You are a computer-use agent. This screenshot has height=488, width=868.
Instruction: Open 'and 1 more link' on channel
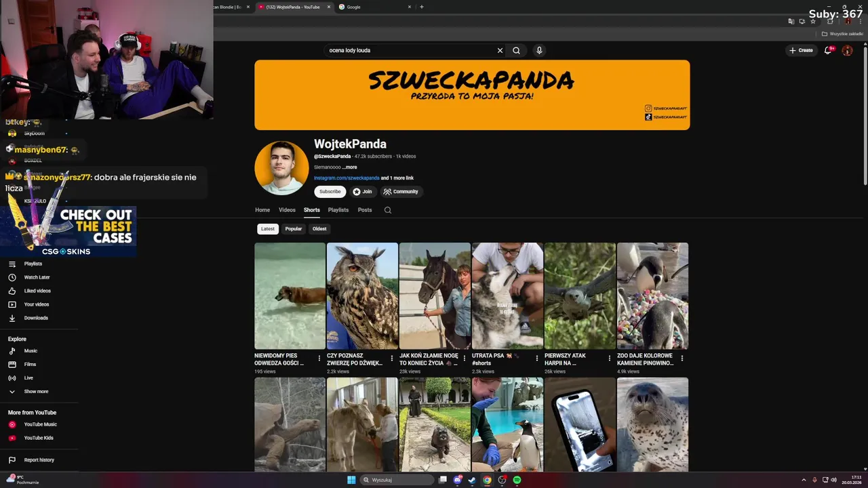coord(397,178)
